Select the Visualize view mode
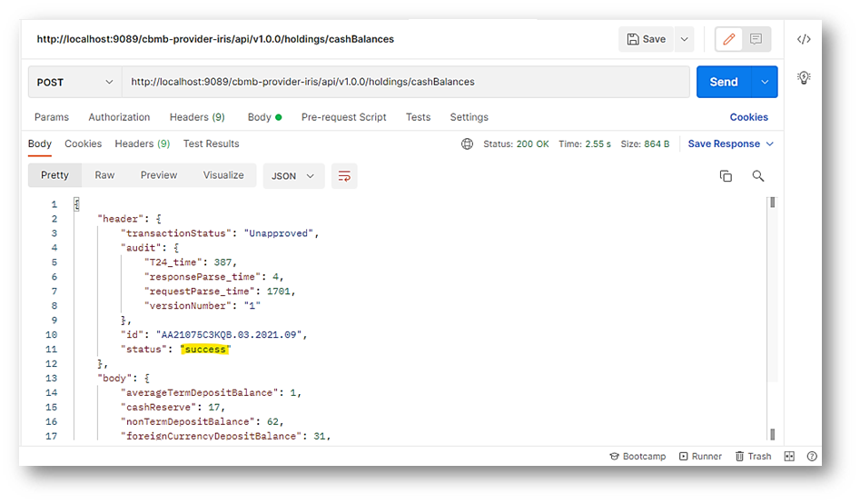This screenshot has width=860, height=504. (223, 175)
